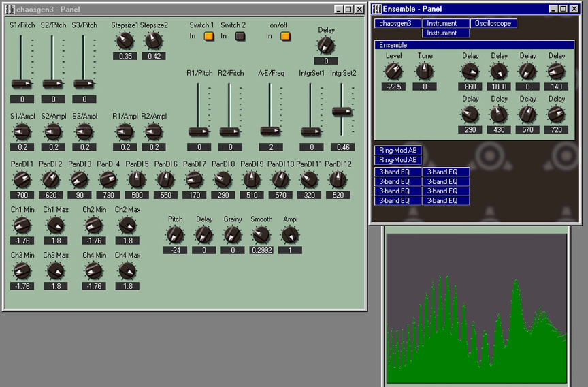This screenshot has width=588, height=387.
Task: Click the Grainy knob
Action: pos(233,235)
